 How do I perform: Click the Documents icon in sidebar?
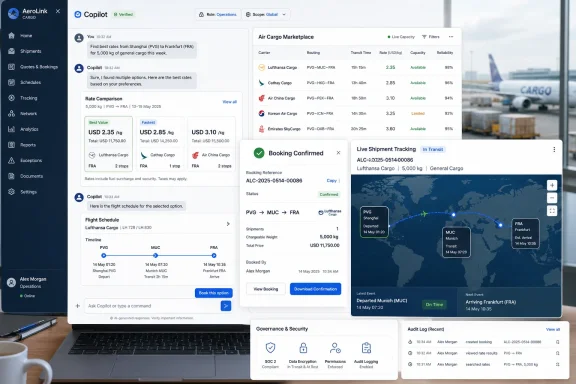coord(11,176)
